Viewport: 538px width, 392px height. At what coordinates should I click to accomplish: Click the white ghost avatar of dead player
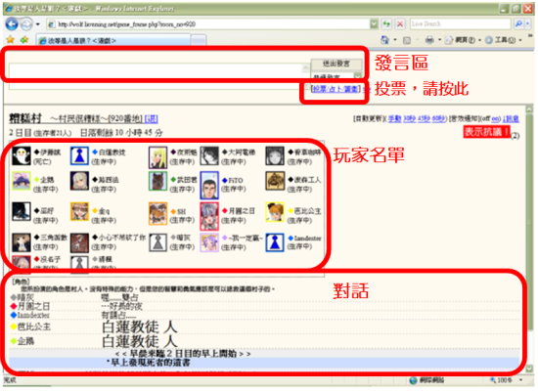tap(22, 156)
